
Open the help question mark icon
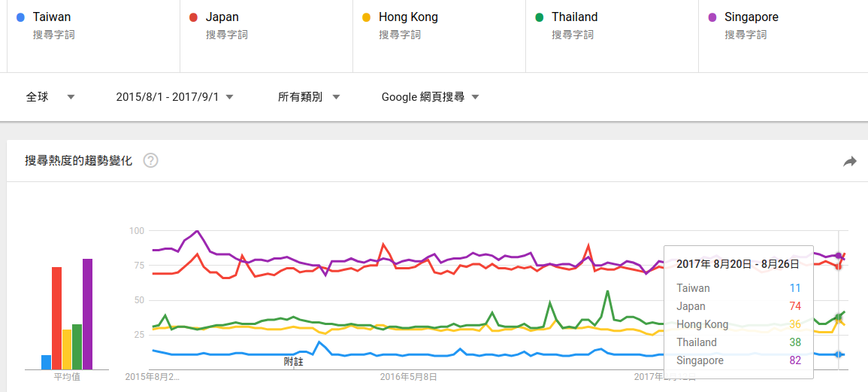150,160
